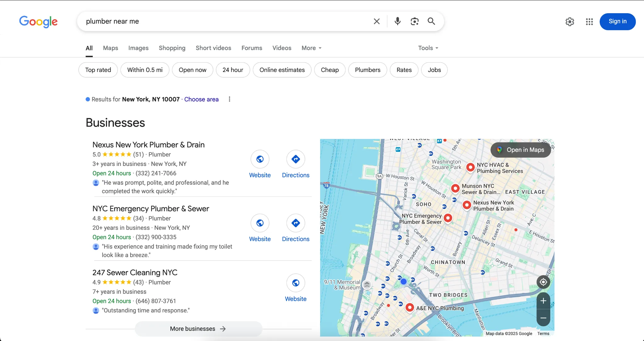Zoom in on the map with plus
Image resolution: width=644 pixels, height=341 pixels.
point(543,301)
